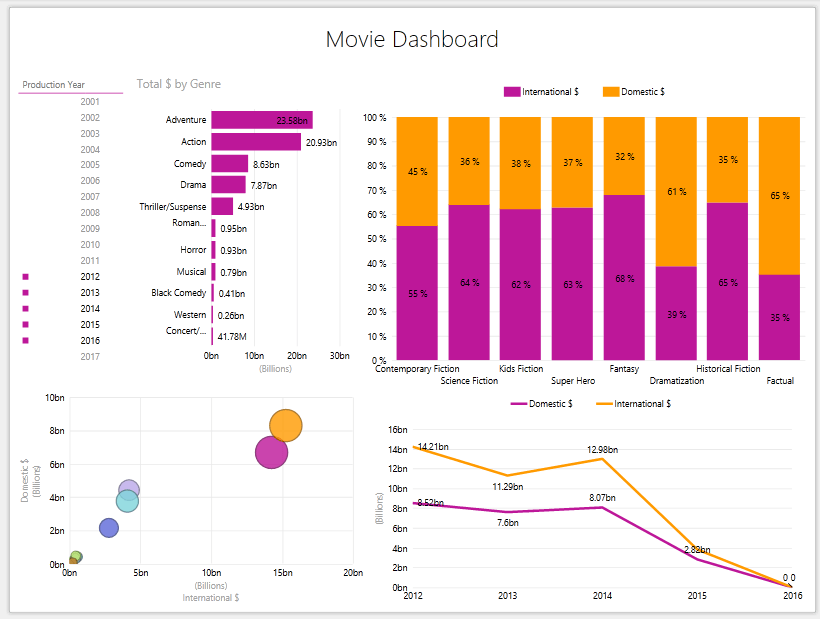820x619 pixels.
Task: Click the small green bubble in scatter chart
Action: 76,556
